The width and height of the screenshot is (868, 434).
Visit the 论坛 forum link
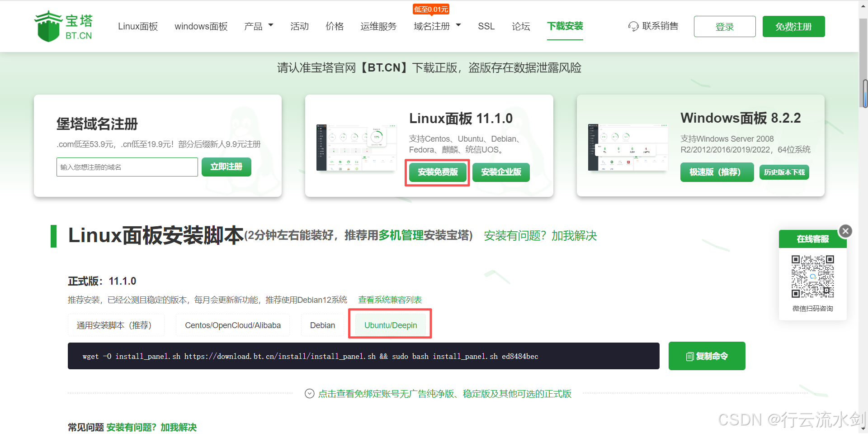(521, 26)
